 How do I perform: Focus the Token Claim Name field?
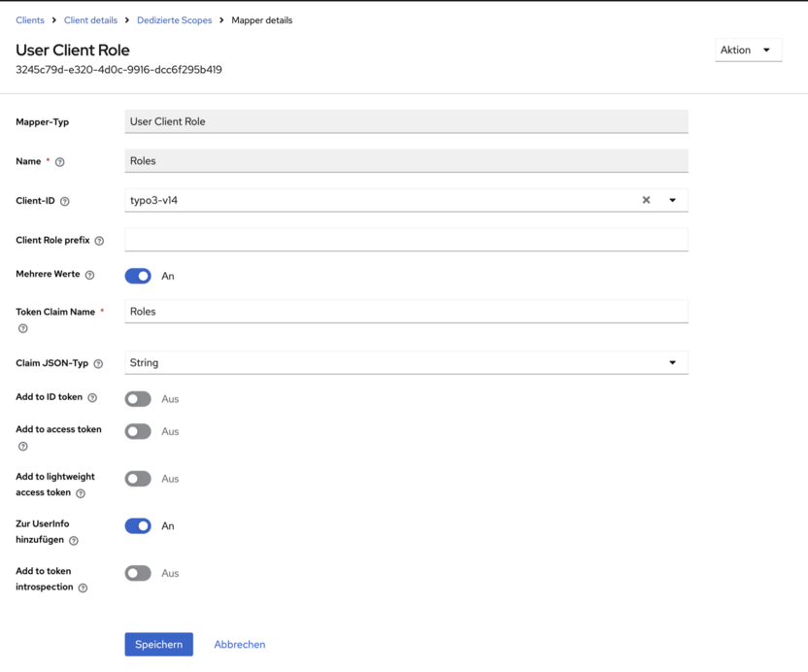tap(406, 312)
